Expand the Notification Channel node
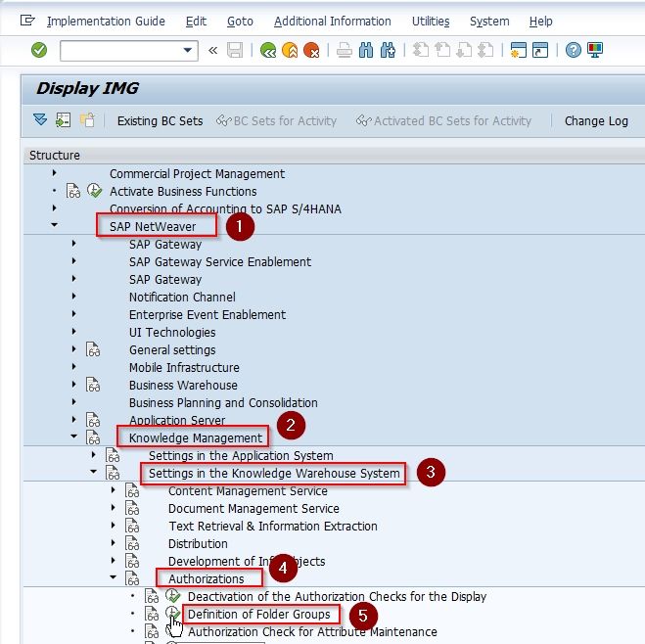Screen dimensions: 645x644 coord(74,297)
